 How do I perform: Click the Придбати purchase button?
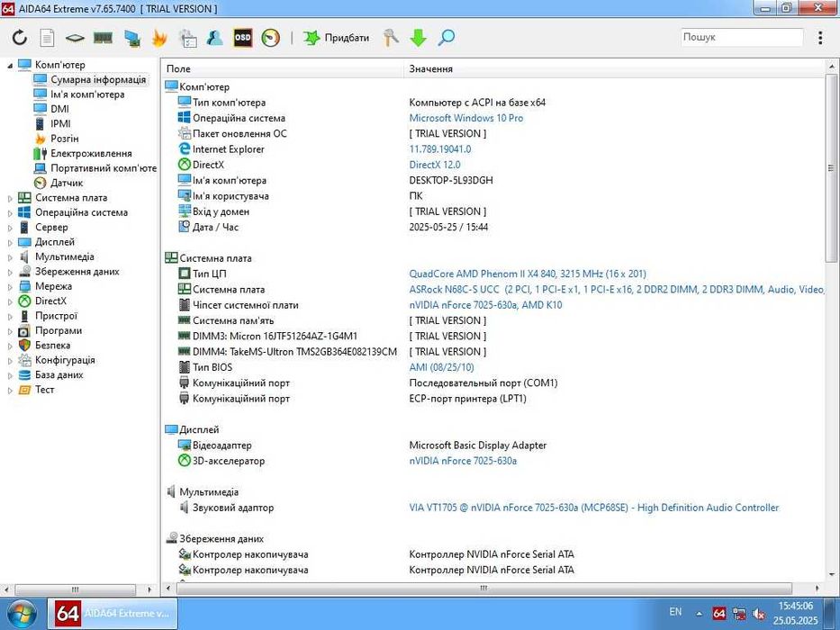coord(336,38)
